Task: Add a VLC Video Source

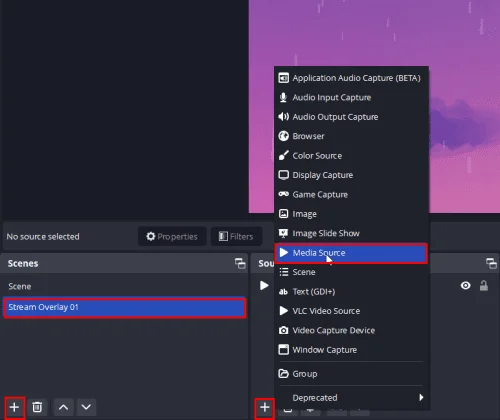Action: (x=351, y=311)
